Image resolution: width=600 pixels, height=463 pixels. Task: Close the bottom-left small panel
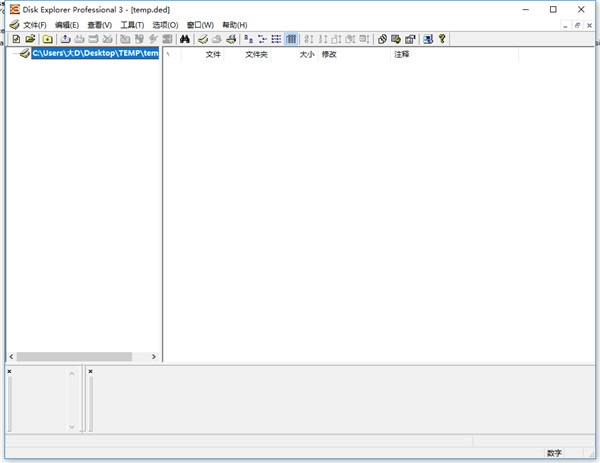pos(9,371)
